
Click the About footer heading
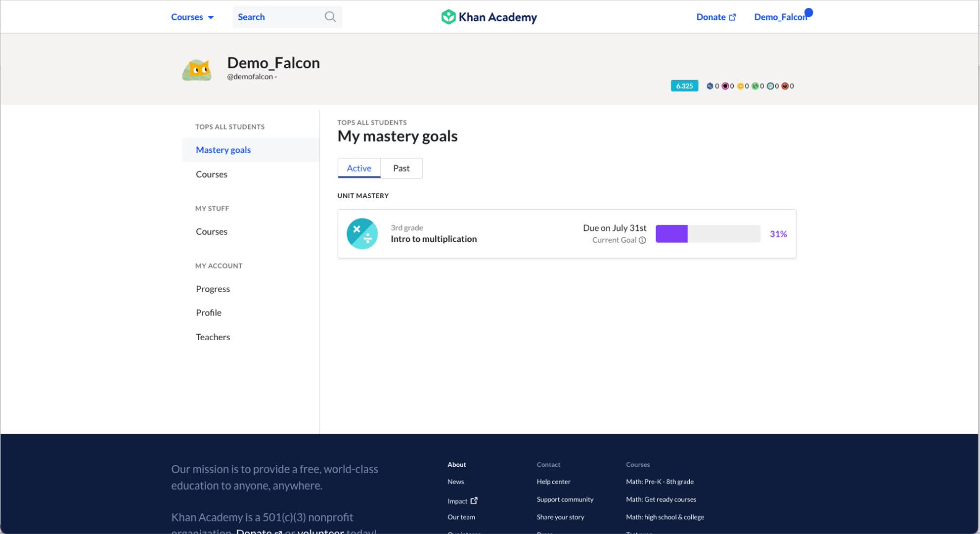pyautogui.click(x=457, y=465)
